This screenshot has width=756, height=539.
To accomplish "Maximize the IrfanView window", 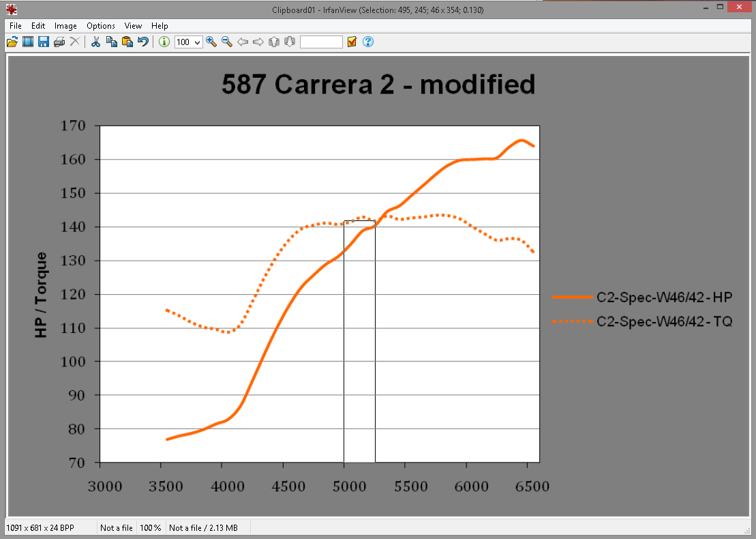I will point(720,7).
